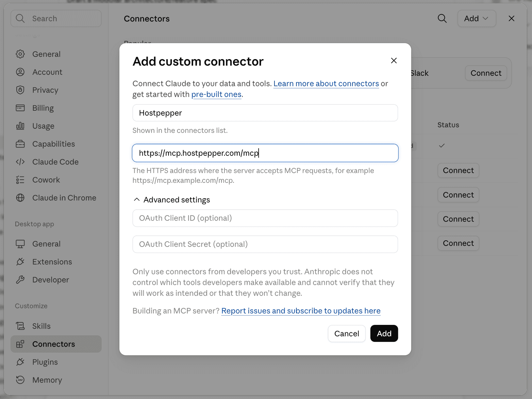Click the Desktop app General monitor icon
532x399 pixels.
pos(20,244)
